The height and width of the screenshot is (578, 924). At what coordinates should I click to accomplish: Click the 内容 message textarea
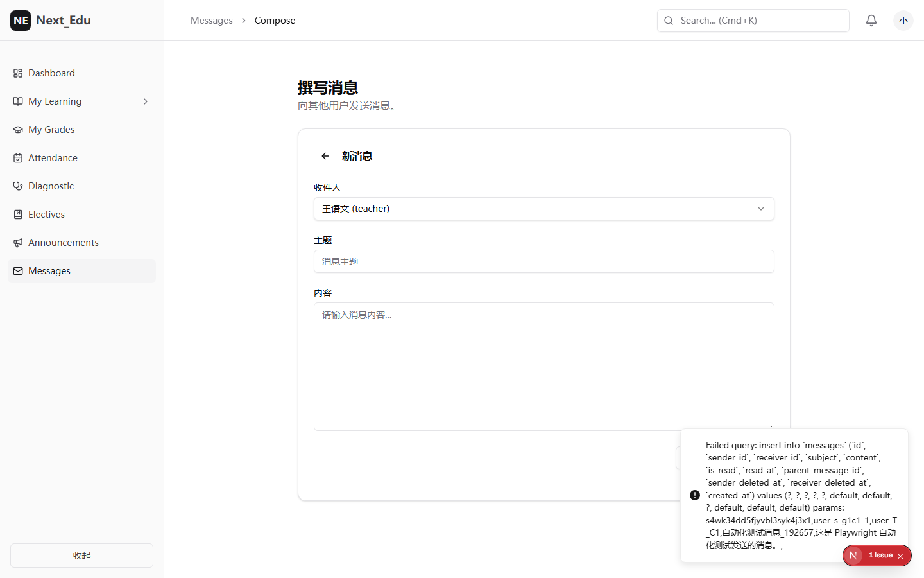(x=544, y=366)
